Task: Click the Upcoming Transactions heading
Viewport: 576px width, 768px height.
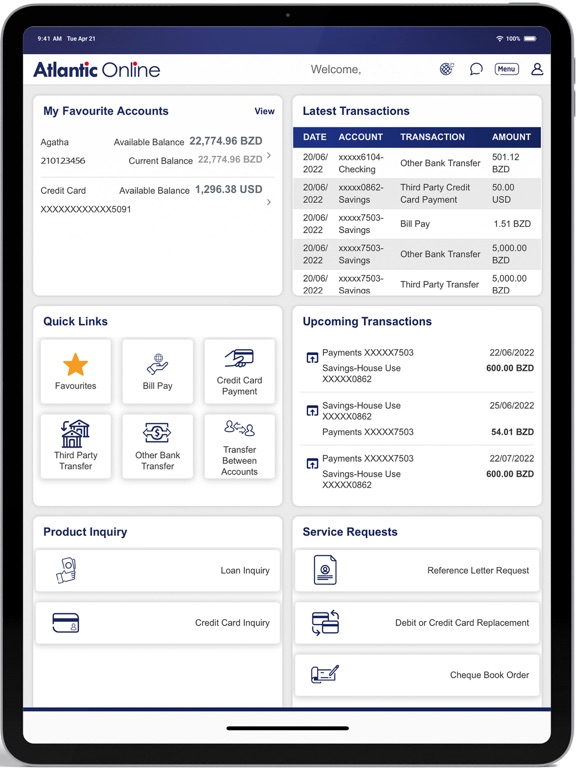Action: (x=367, y=321)
